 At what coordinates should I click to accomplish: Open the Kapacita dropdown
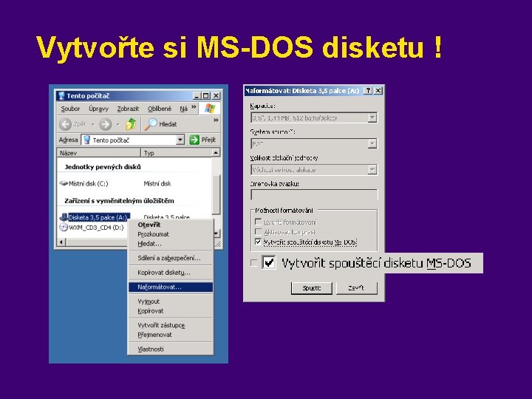tap(372, 117)
